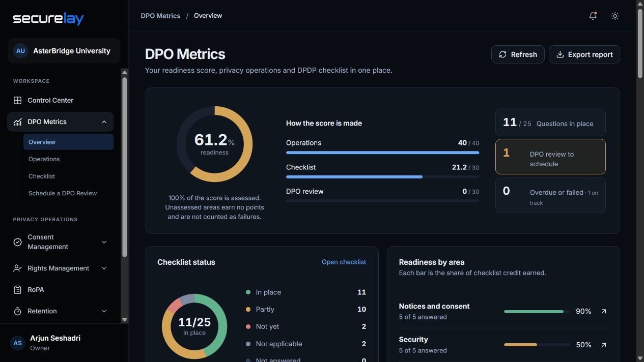Click the AS user avatar
Image resolution: width=644 pixels, height=362 pixels.
tap(18, 343)
